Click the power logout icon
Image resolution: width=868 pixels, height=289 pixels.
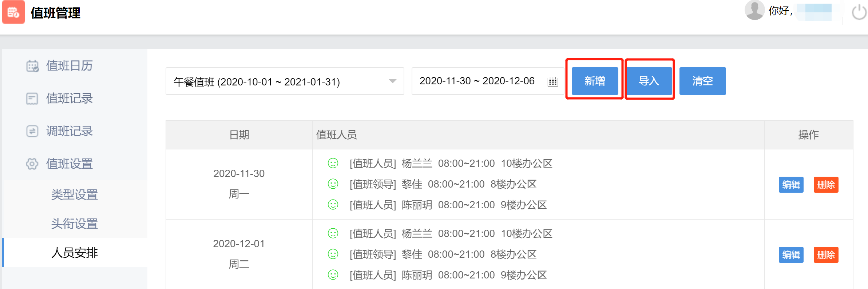point(859,12)
